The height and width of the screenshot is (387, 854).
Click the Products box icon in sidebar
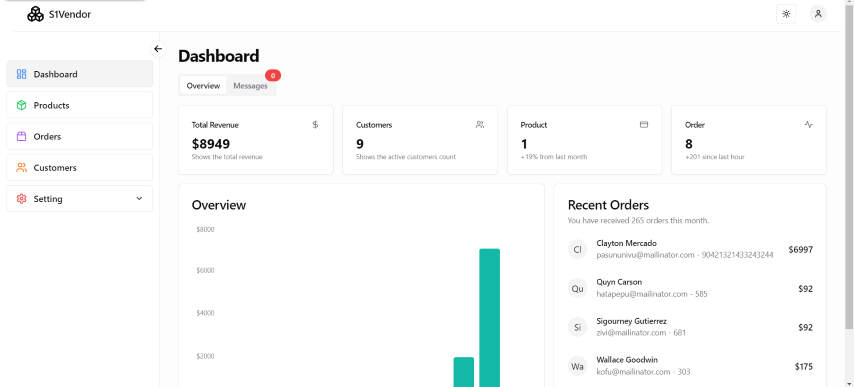(21, 105)
